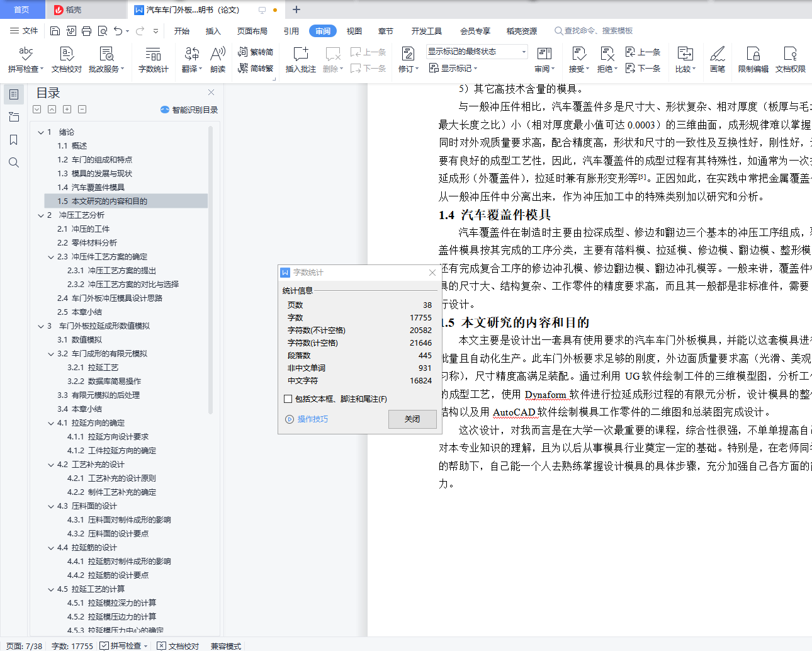812x651 pixels.
Task: Open the bookmark pane in the sidebar
Action: tap(14, 140)
